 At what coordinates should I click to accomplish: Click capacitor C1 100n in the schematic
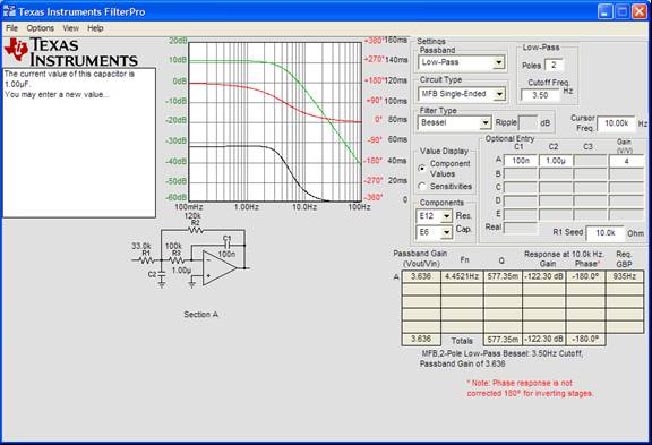pyautogui.click(x=227, y=246)
